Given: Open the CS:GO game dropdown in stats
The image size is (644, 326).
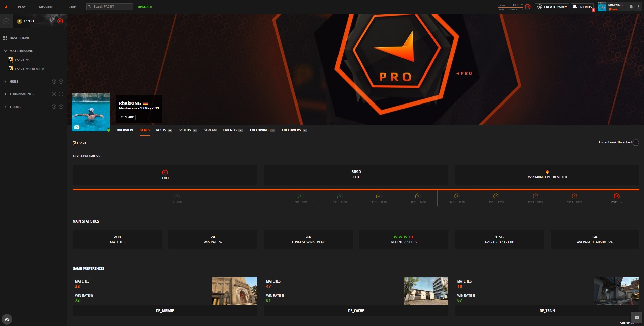Looking at the screenshot, I should tap(81, 143).
